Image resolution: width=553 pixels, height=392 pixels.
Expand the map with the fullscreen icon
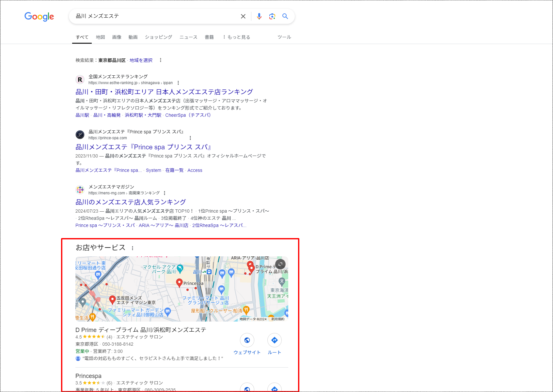(x=280, y=264)
